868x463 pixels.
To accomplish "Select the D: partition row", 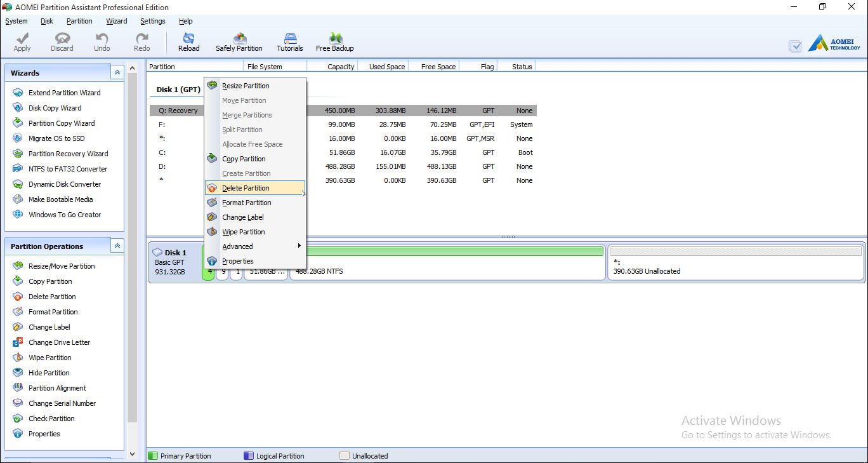I will [343, 166].
